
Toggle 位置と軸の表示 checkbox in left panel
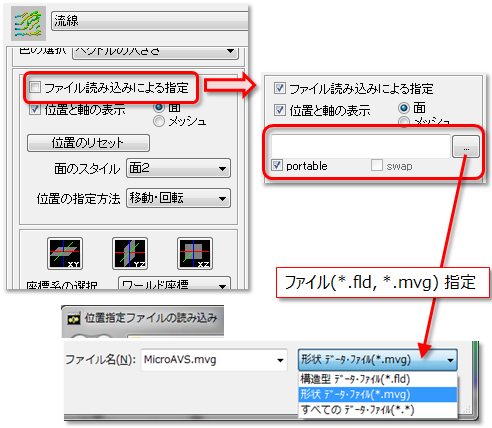(x=35, y=109)
